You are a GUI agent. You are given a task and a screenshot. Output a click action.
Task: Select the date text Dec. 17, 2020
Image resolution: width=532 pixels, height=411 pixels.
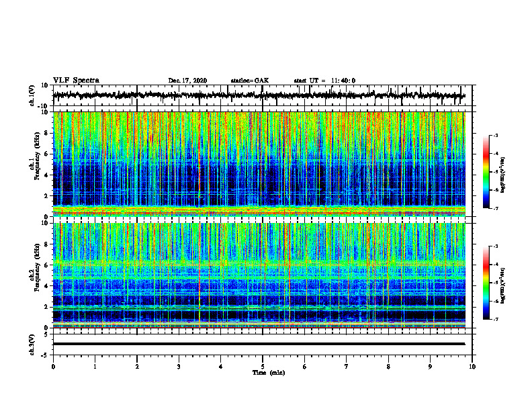pyautogui.click(x=187, y=81)
